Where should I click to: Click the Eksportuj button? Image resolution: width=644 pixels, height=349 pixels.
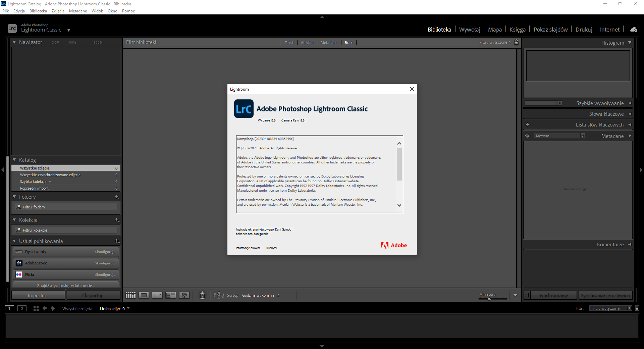[93, 295]
